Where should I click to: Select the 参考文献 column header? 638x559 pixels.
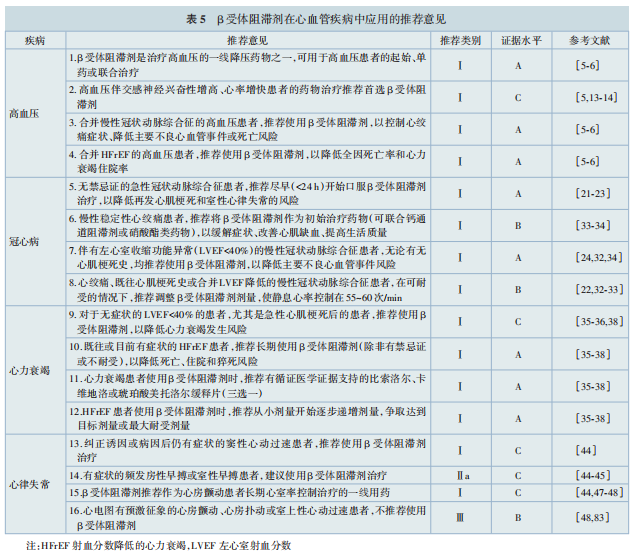(589, 41)
